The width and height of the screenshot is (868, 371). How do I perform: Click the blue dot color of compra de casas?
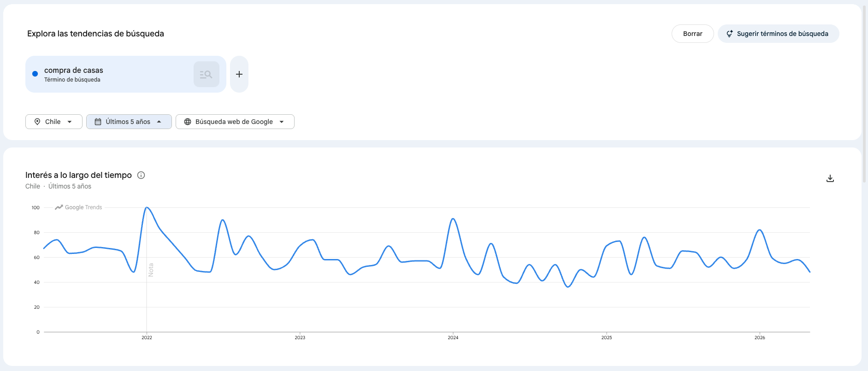click(35, 74)
